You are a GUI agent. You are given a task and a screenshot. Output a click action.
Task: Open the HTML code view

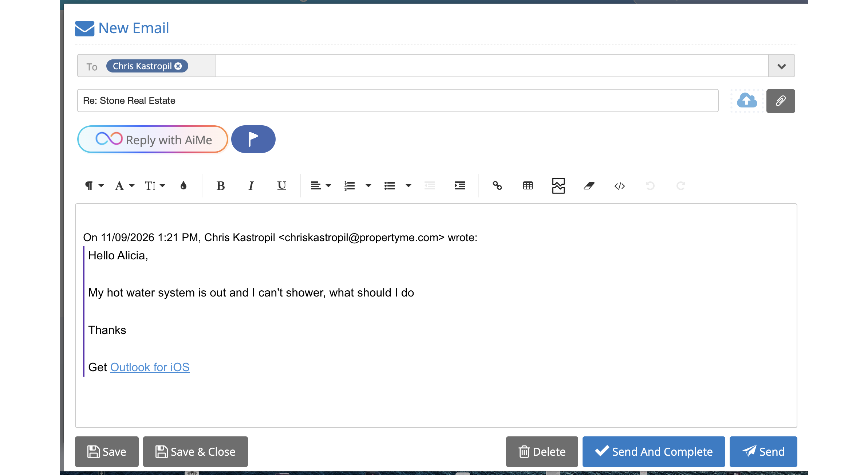620,186
